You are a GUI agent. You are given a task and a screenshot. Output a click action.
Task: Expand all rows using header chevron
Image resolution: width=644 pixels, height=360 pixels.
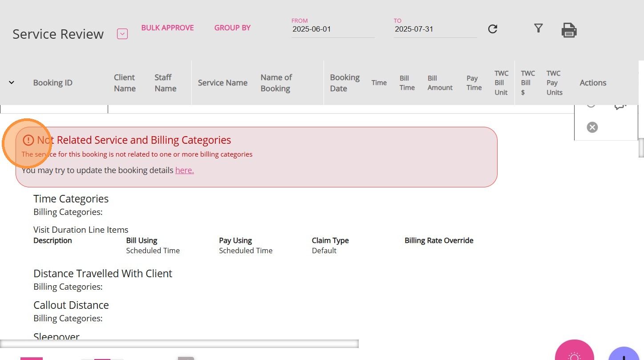(12, 82)
